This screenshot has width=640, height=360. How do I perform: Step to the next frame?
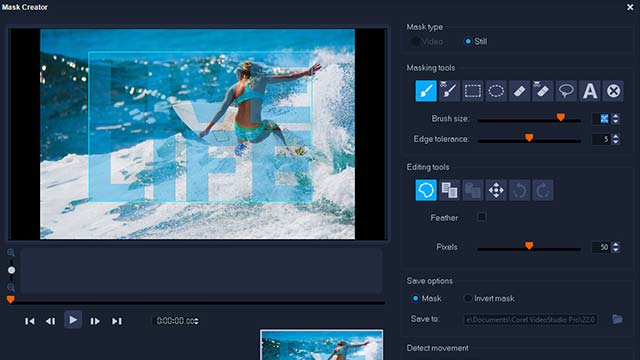pyautogui.click(x=95, y=321)
